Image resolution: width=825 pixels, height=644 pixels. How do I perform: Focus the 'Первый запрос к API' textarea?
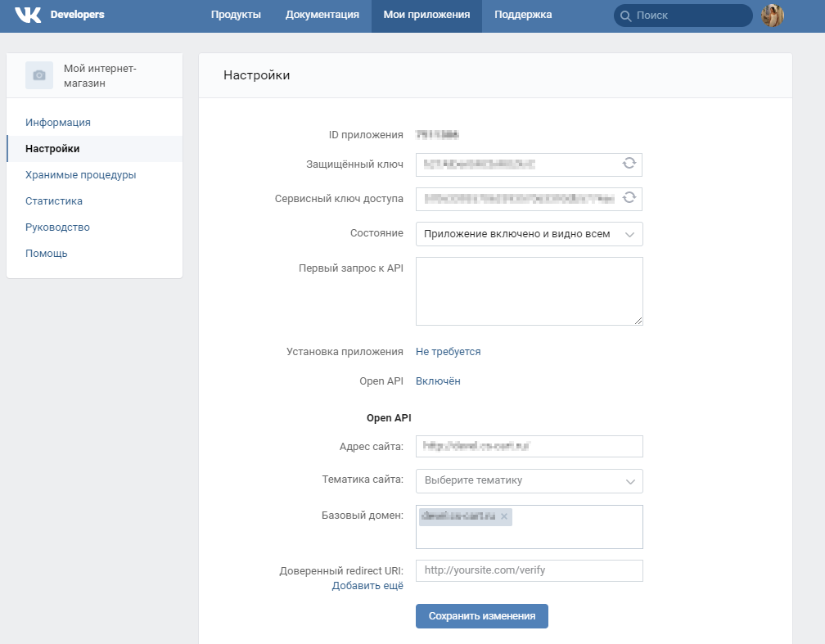[x=529, y=291]
